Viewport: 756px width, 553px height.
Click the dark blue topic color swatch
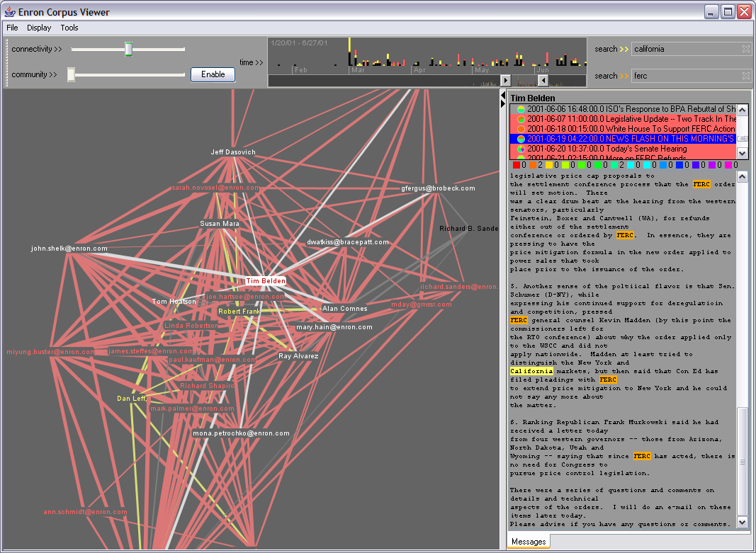click(679, 165)
